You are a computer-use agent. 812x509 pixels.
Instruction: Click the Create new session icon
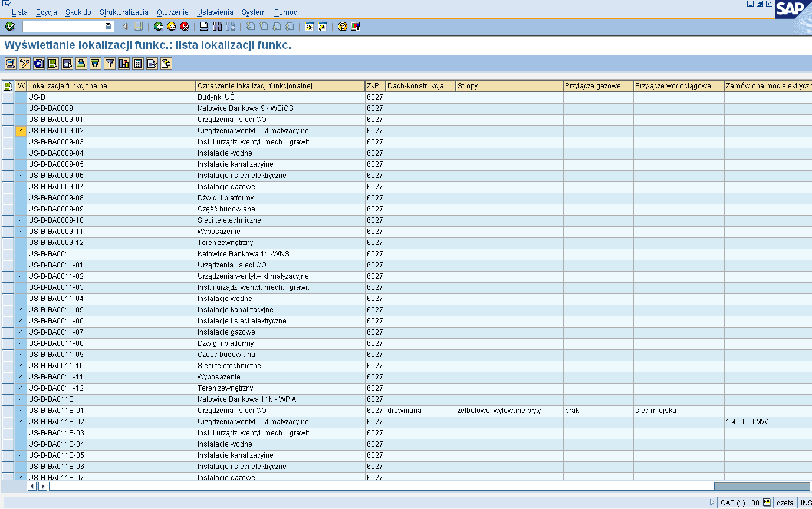(309, 27)
